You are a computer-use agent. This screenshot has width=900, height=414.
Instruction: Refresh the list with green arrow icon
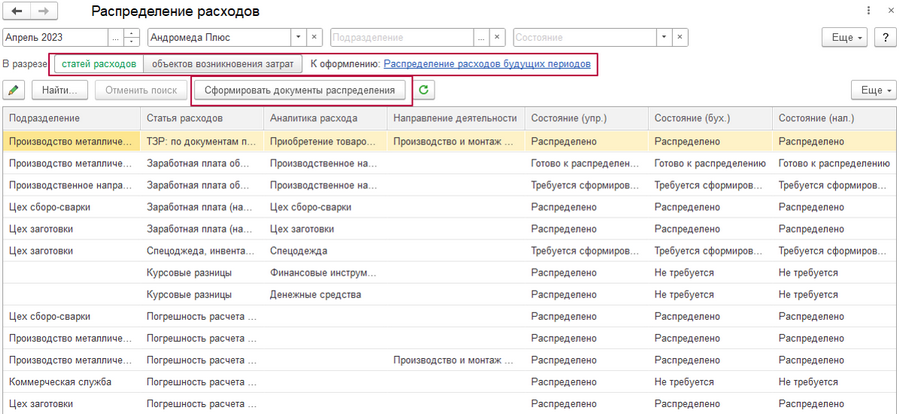tap(424, 90)
